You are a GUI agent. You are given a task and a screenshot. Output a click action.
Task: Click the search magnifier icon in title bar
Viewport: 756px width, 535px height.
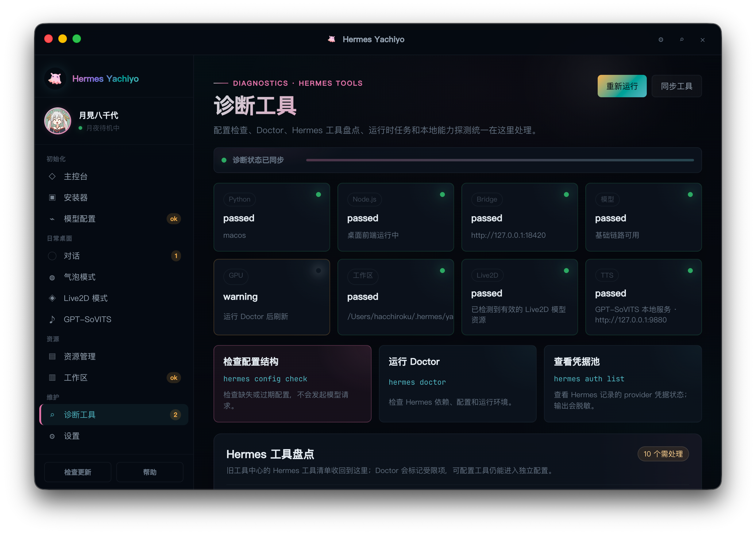[681, 40]
